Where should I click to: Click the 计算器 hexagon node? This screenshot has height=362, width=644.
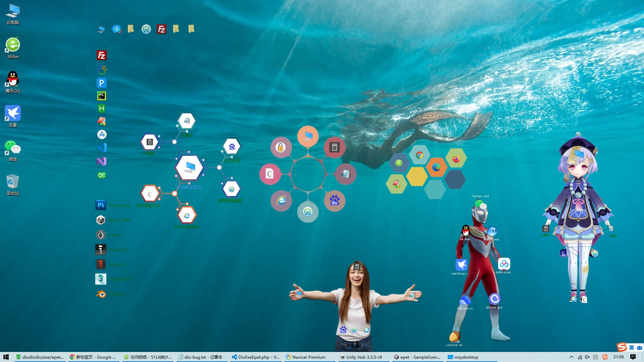pos(150,142)
